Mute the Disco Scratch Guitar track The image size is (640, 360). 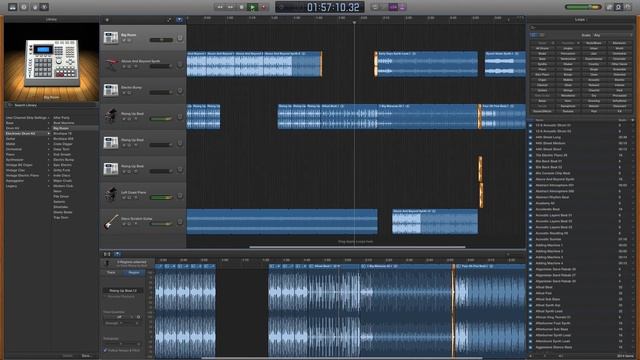coord(124,224)
